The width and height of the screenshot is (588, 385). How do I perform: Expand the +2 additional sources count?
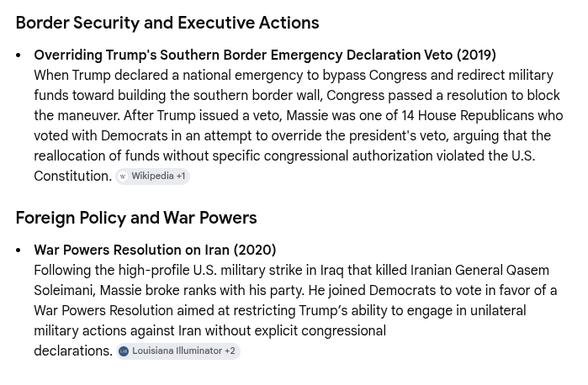(x=230, y=351)
